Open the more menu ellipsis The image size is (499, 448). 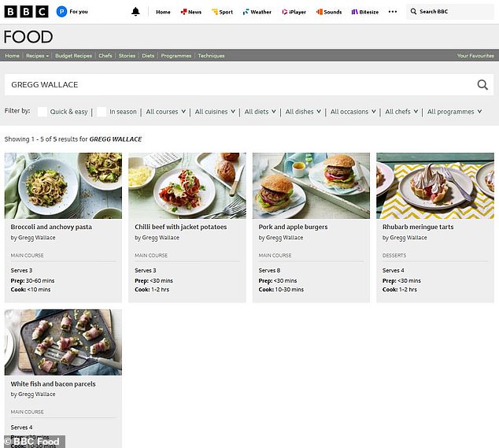[x=393, y=12]
